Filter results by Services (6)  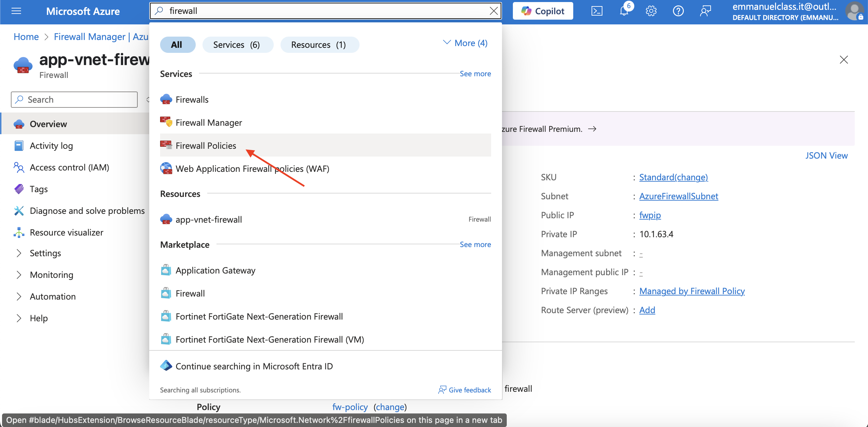[x=237, y=45]
